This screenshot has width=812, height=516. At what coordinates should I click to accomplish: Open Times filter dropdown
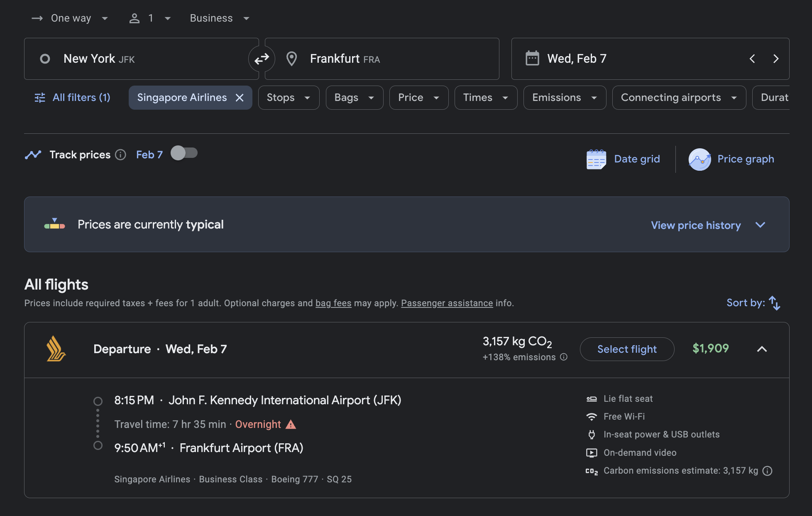pos(486,98)
